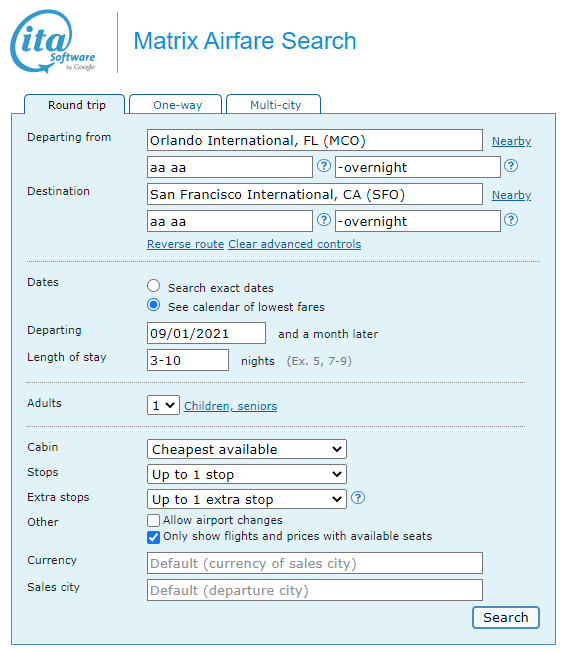Uncheck Only show flights with available seats
The image size is (572, 651).
(153, 537)
